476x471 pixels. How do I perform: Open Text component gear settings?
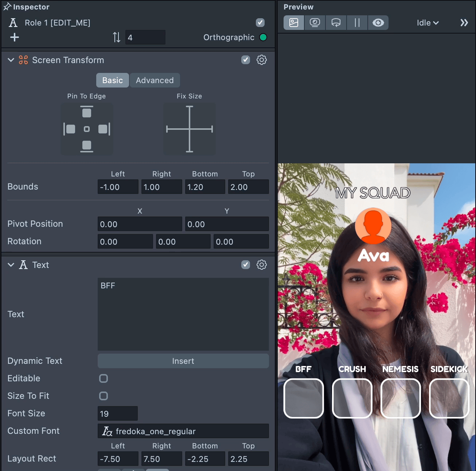tap(261, 265)
